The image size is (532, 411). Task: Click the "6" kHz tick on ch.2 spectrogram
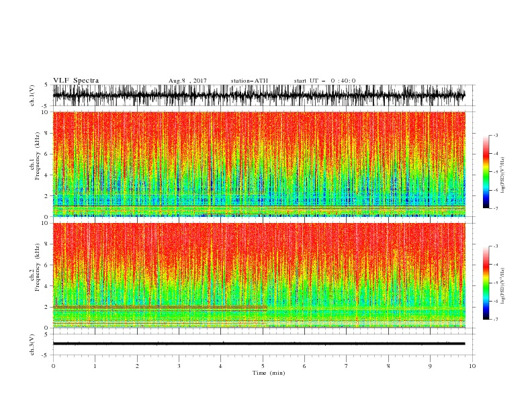[47, 265]
